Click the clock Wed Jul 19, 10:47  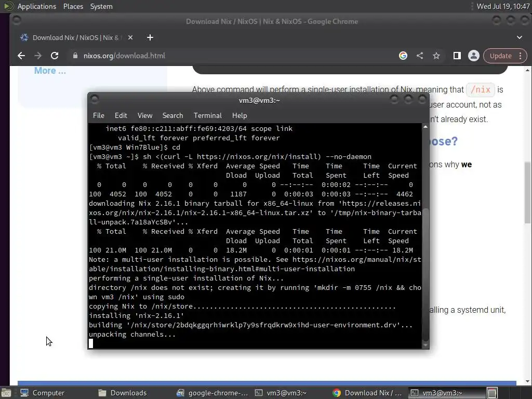pyautogui.click(x=503, y=6)
